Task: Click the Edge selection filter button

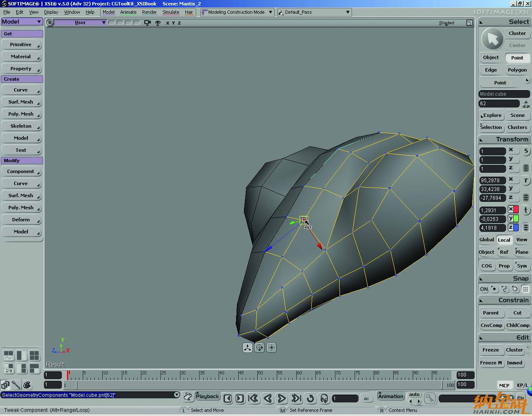Action: pyautogui.click(x=491, y=70)
